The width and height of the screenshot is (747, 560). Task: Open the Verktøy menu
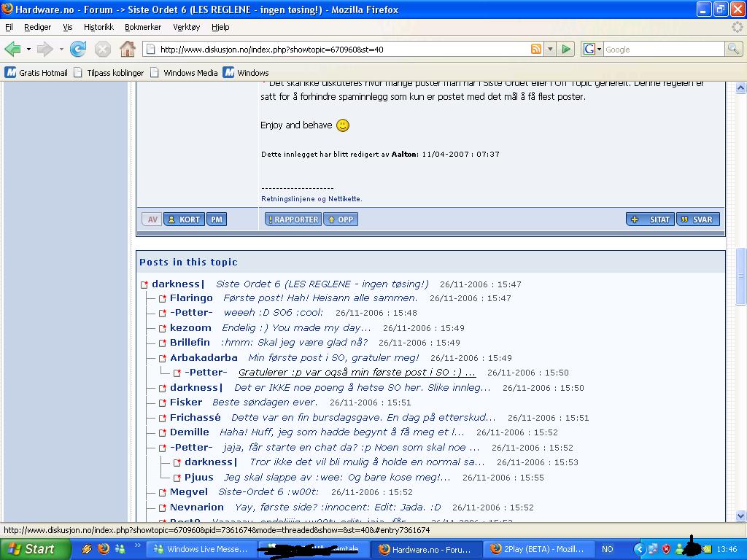(186, 27)
